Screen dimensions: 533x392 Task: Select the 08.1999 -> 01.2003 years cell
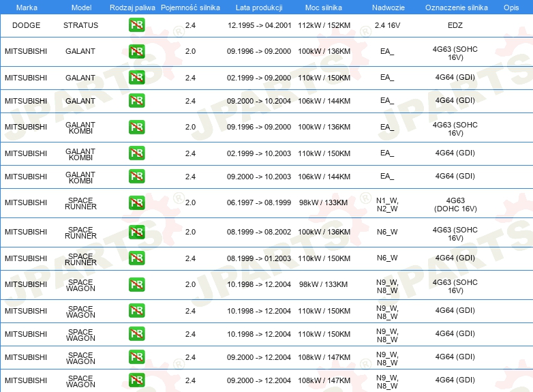[x=259, y=258]
